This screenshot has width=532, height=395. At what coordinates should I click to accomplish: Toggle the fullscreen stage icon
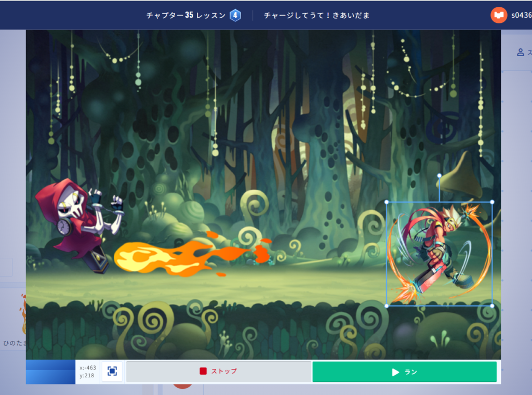(x=112, y=371)
